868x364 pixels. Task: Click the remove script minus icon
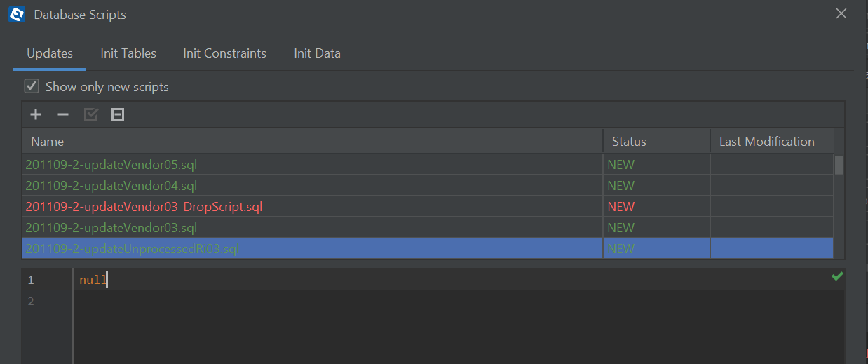click(x=63, y=114)
